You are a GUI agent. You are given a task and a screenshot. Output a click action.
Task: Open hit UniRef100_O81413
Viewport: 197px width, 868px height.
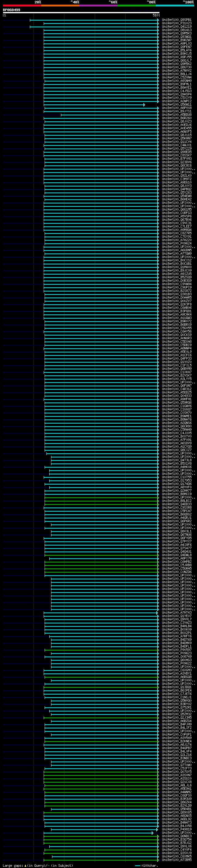(176, 30)
